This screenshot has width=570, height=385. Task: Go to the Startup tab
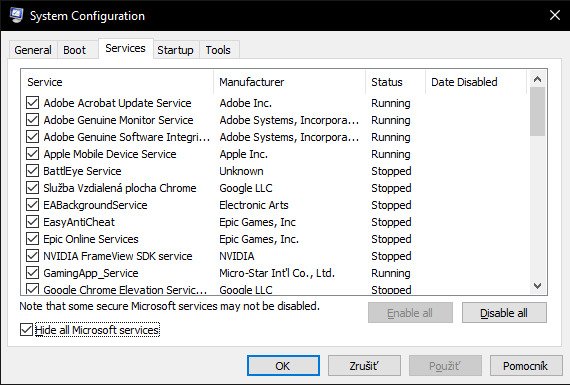pos(175,50)
